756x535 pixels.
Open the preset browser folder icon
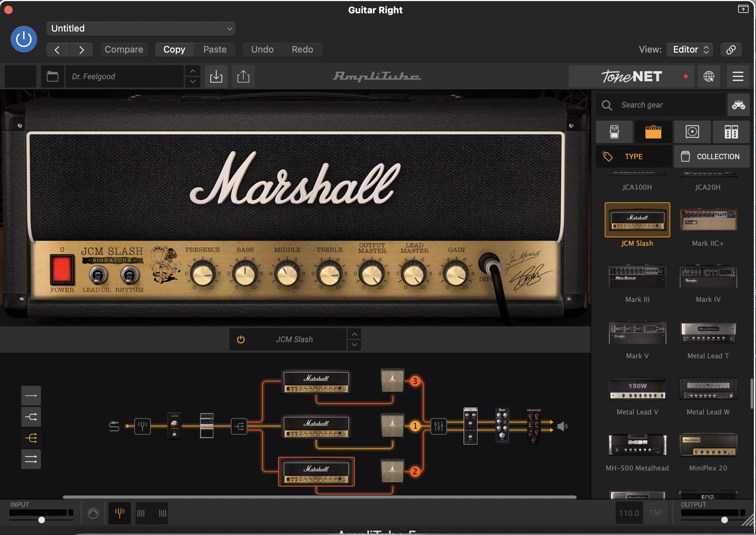coord(53,76)
